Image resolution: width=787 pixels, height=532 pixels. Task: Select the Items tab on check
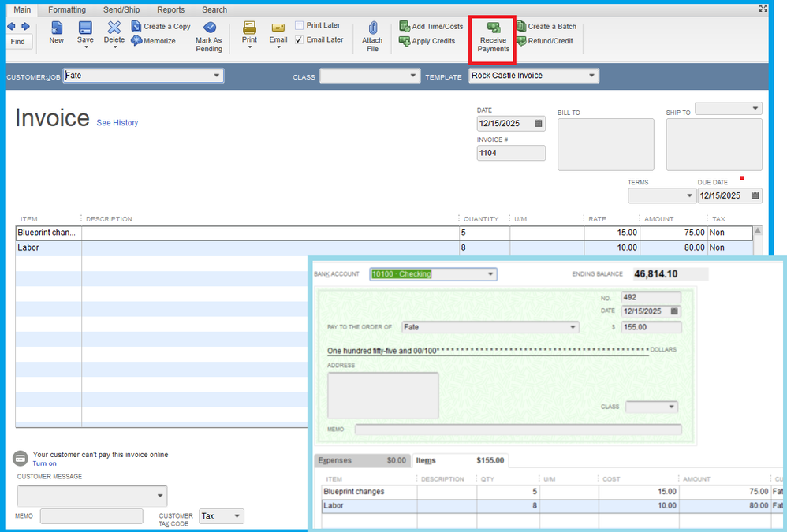pos(460,460)
